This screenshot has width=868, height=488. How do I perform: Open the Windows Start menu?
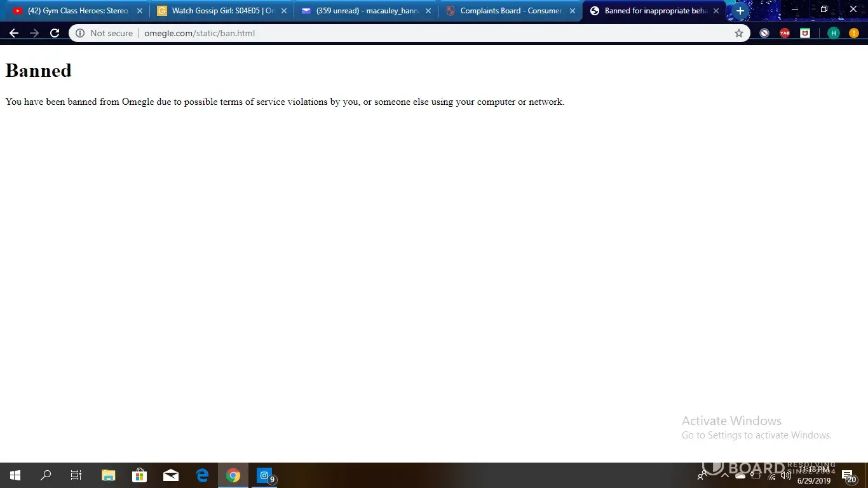[x=15, y=475]
